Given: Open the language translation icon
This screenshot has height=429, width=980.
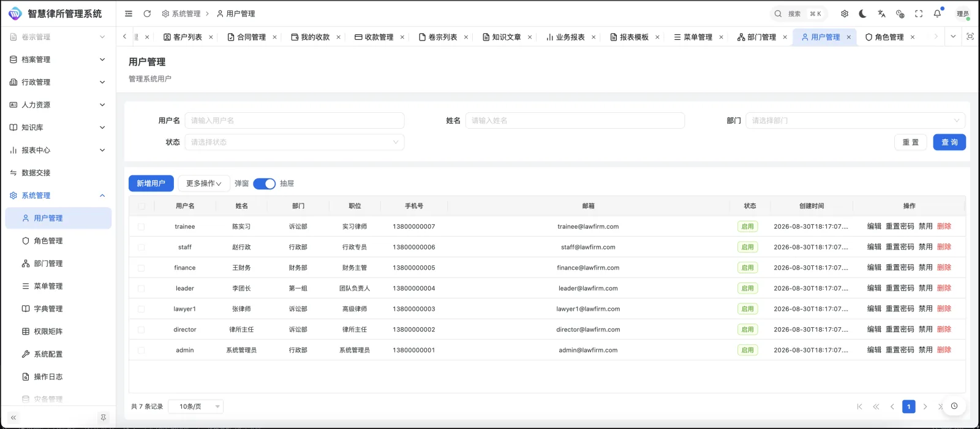Looking at the screenshot, I should coord(881,13).
